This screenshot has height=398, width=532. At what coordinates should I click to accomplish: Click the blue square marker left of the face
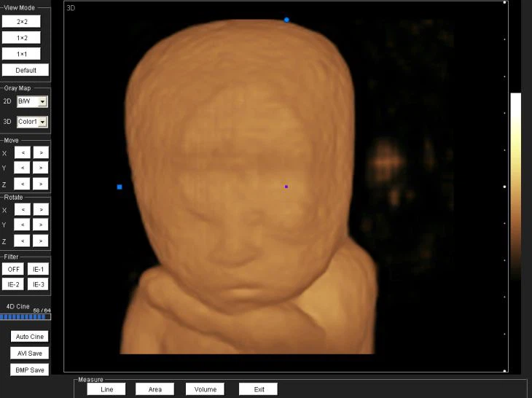(x=120, y=187)
